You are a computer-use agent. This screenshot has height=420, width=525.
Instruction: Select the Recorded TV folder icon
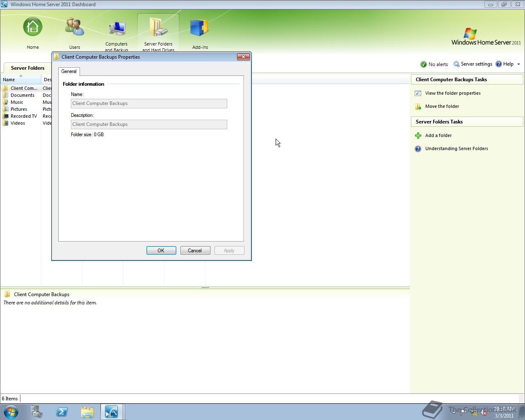point(5,116)
